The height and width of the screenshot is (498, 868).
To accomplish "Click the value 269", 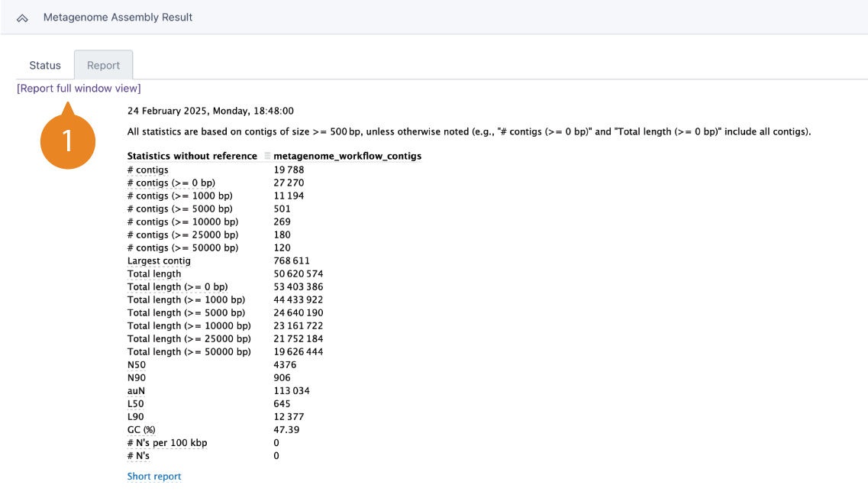I will click(282, 222).
